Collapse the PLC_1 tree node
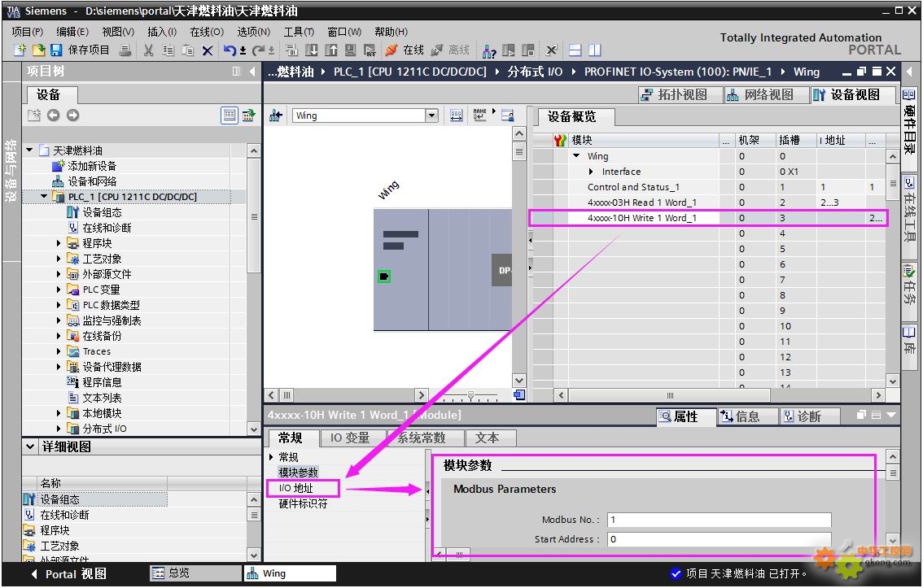 pyautogui.click(x=44, y=196)
